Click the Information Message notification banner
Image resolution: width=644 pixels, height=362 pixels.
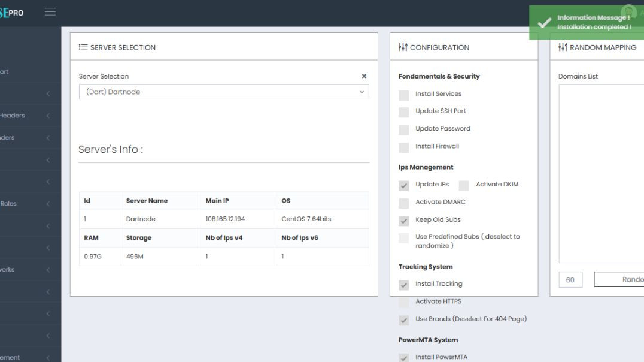point(587,22)
